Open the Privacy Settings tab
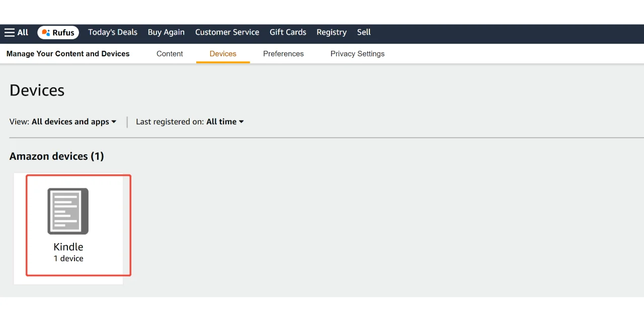644x321 pixels. (x=357, y=54)
